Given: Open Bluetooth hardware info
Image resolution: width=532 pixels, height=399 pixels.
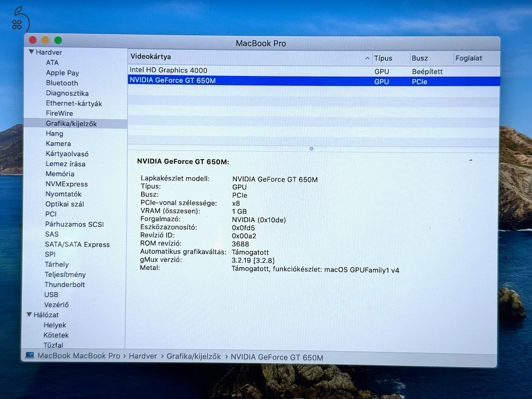Looking at the screenshot, I should coord(62,83).
